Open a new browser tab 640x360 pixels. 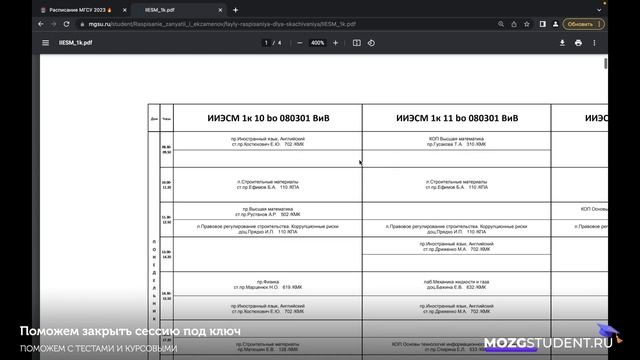[236, 10]
